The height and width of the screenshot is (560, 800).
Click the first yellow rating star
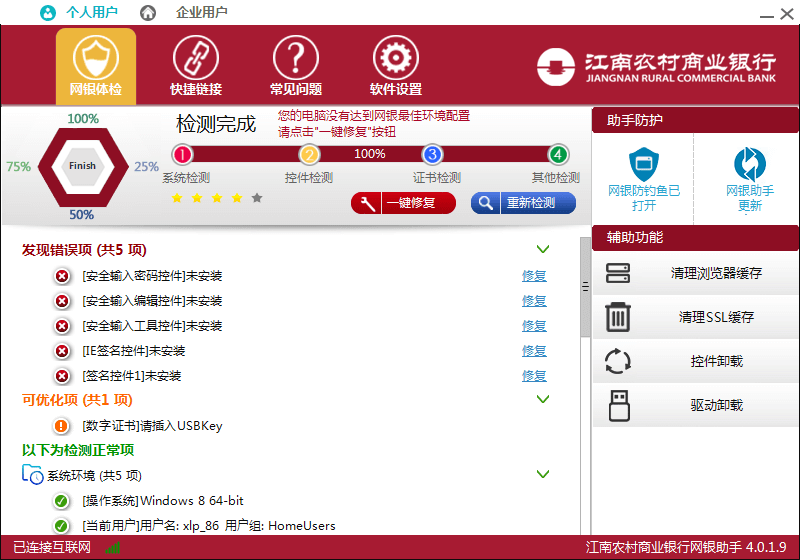coord(177,198)
